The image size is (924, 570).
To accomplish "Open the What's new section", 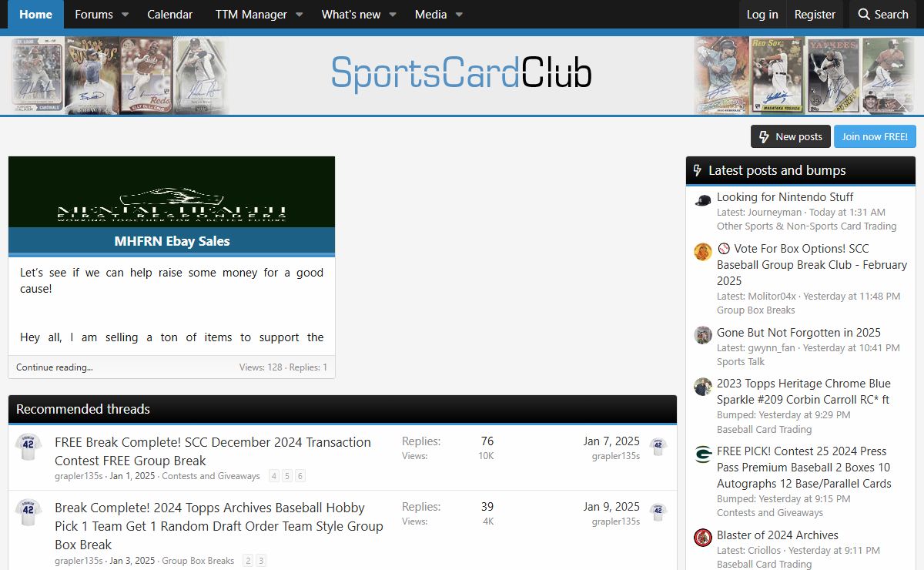I will (350, 14).
